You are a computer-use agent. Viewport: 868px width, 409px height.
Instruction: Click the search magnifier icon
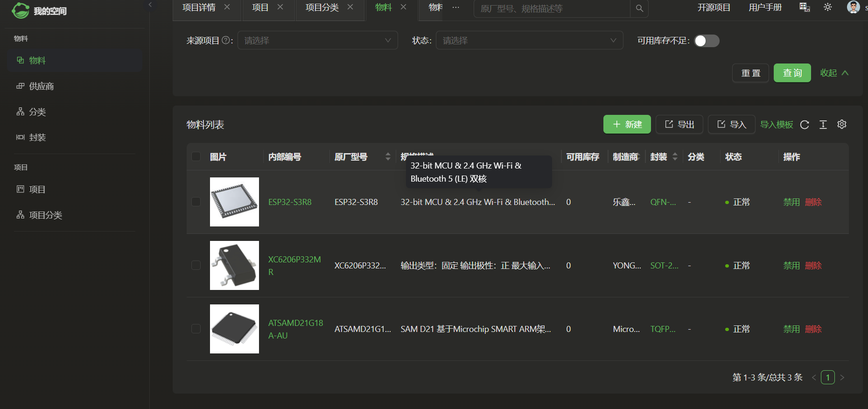coord(639,8)
